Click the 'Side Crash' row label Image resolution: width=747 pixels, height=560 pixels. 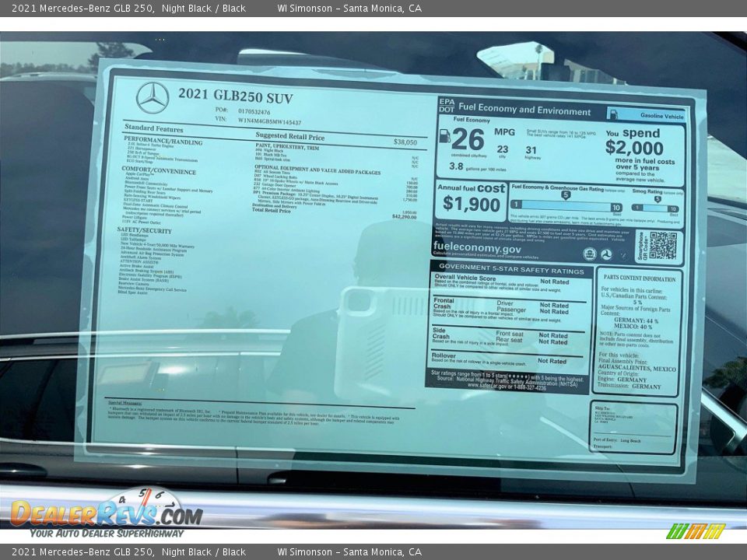[440, 334]
